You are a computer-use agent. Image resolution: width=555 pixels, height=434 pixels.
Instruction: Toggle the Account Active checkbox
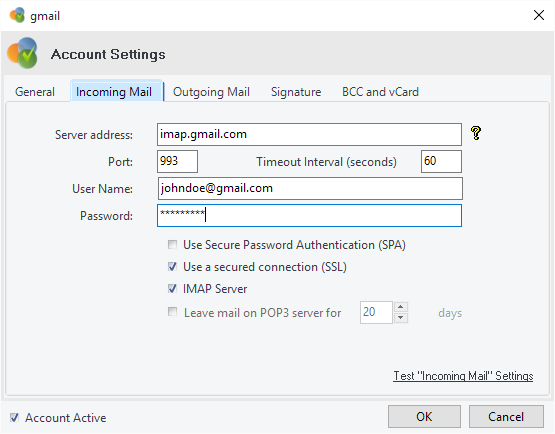15,417
